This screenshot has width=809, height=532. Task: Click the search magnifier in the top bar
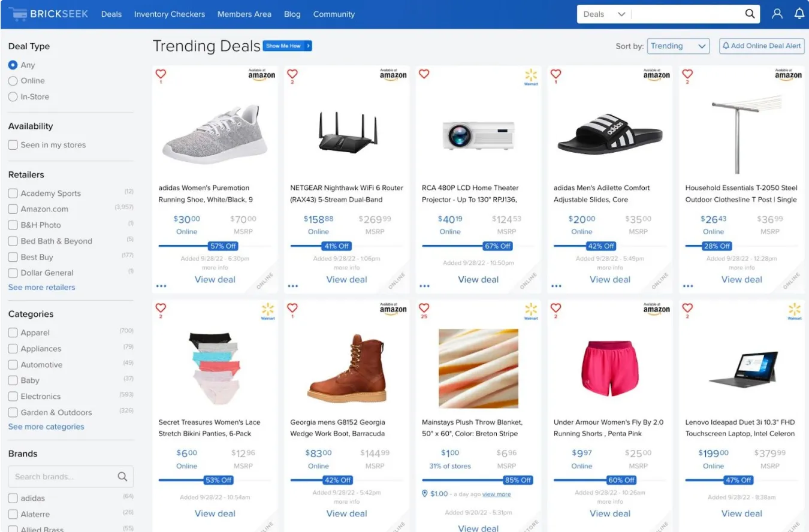(749, 13)
